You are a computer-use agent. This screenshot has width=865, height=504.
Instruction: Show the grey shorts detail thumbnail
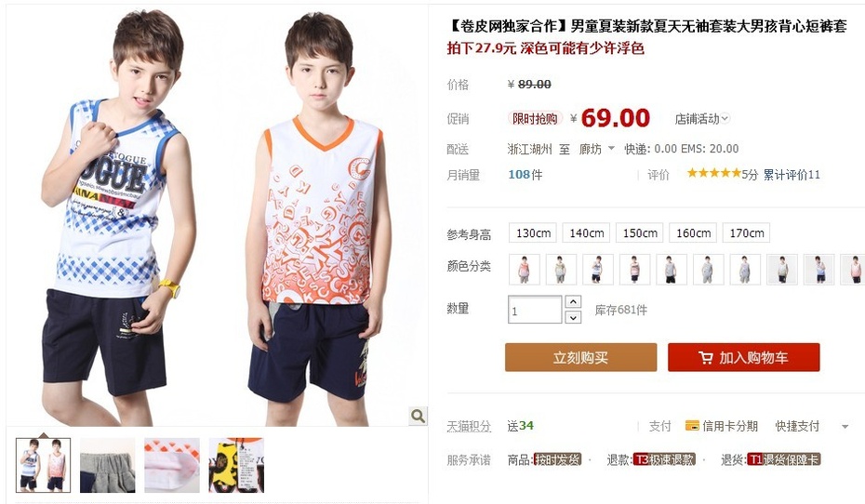point(108,465)
